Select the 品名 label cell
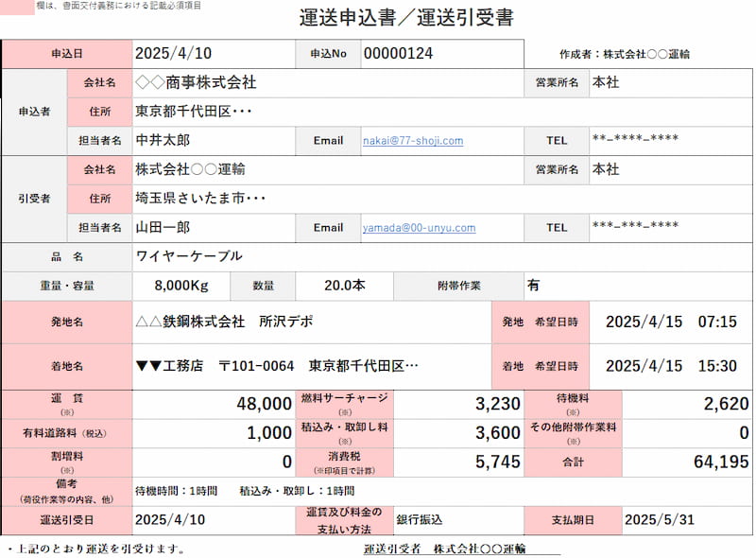This screenshot has height=558, width=756. pyautogui.click(x=67, y=256)
